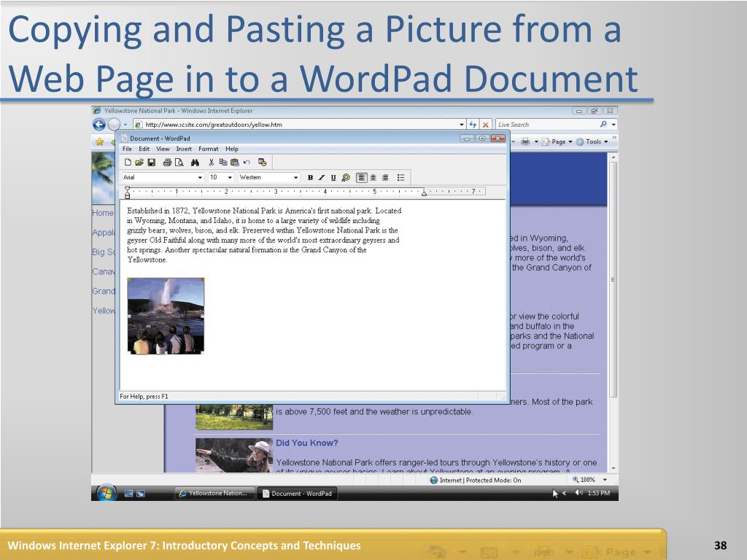This screenshot has width=747, height=560.
Task: Click the Did You Know? heading
Action: pos(307,443)
